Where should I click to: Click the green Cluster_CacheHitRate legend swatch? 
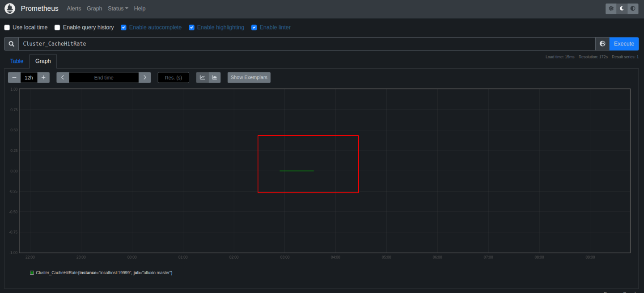[x=32, y=272]
